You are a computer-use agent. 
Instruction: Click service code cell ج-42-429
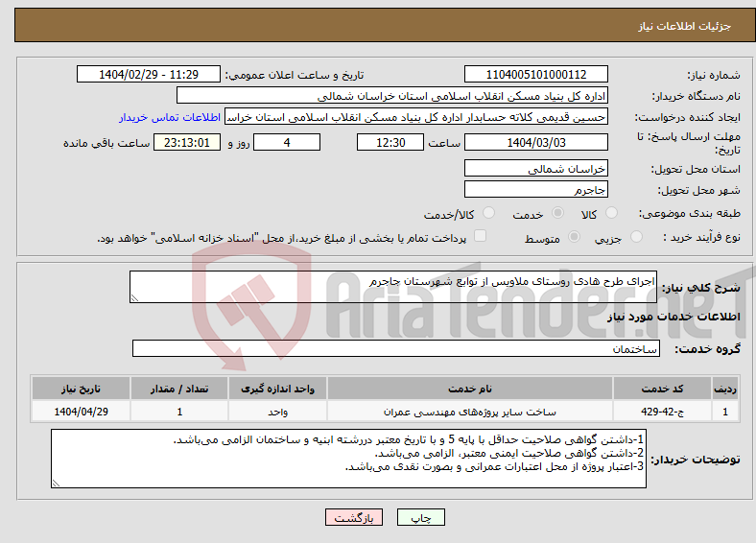(663, 412)
